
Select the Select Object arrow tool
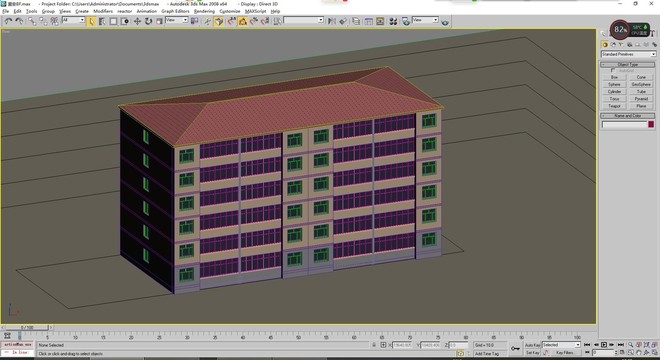coord(91,21)
